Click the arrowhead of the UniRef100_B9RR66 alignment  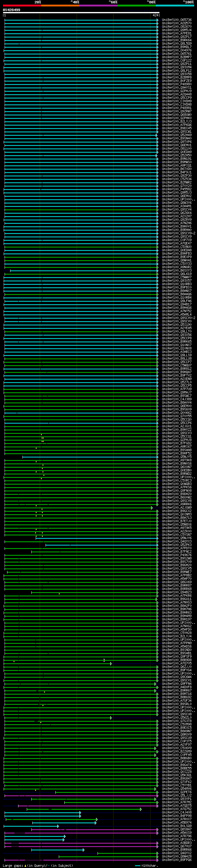coord(83,850)
